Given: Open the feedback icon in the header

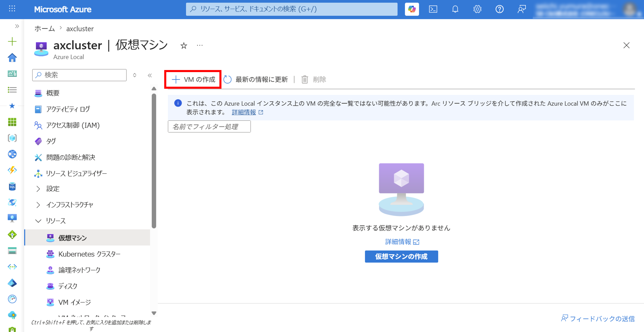Looking at the screenshot, I should [x=521, y=9].
